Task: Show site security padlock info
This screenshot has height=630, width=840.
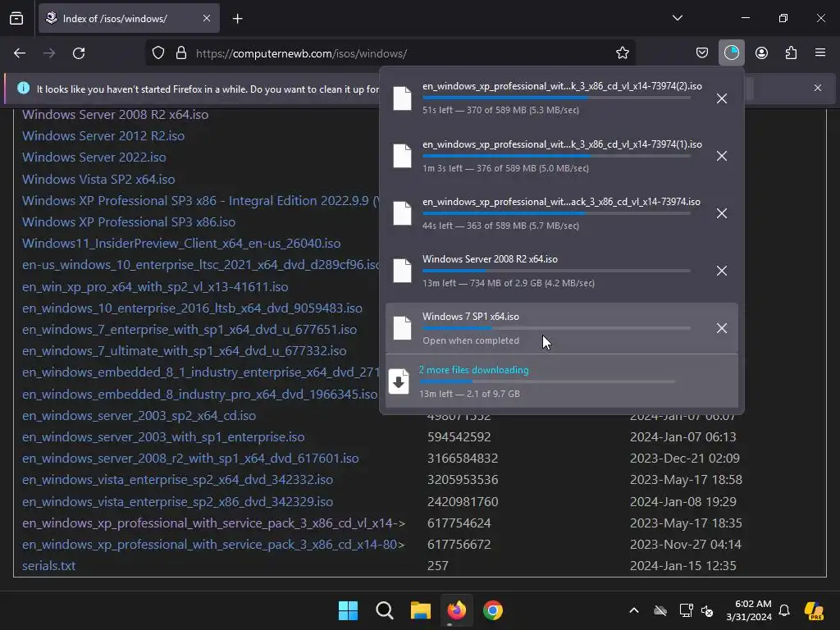Action: pyautogui.click(x=181, y=53)
